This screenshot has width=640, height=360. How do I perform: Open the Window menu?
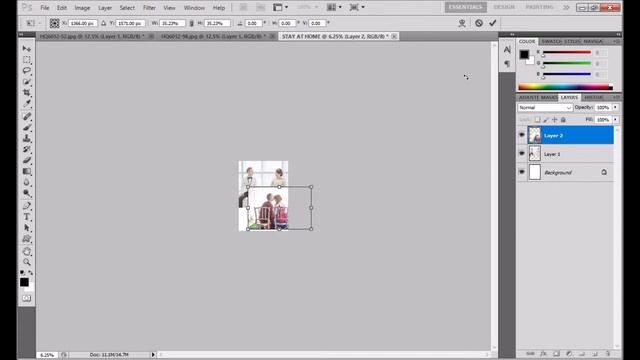pos(194,8)
